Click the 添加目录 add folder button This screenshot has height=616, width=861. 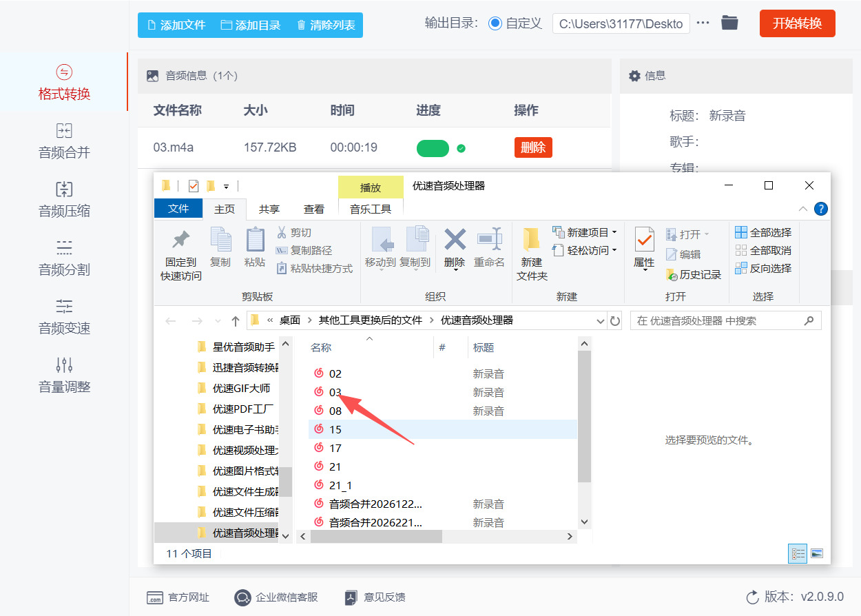[x=251, y=25]
